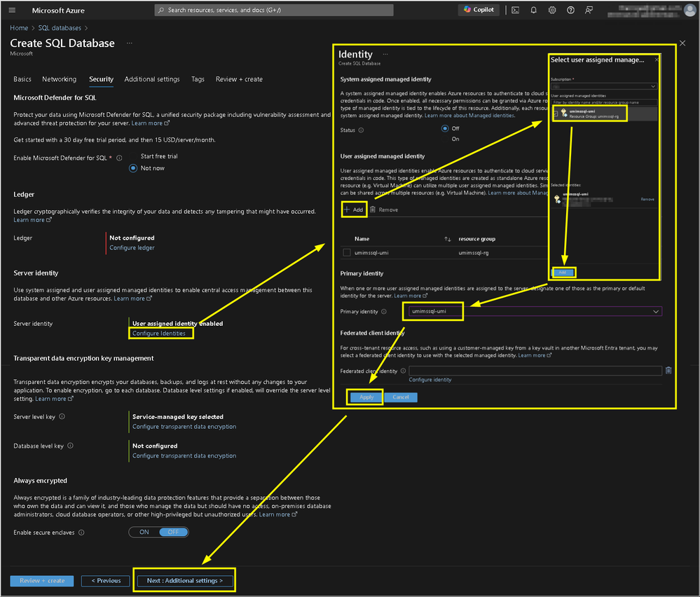Open the Azure portal hamburger menu
Screen dimensions: 700x597
12,10
